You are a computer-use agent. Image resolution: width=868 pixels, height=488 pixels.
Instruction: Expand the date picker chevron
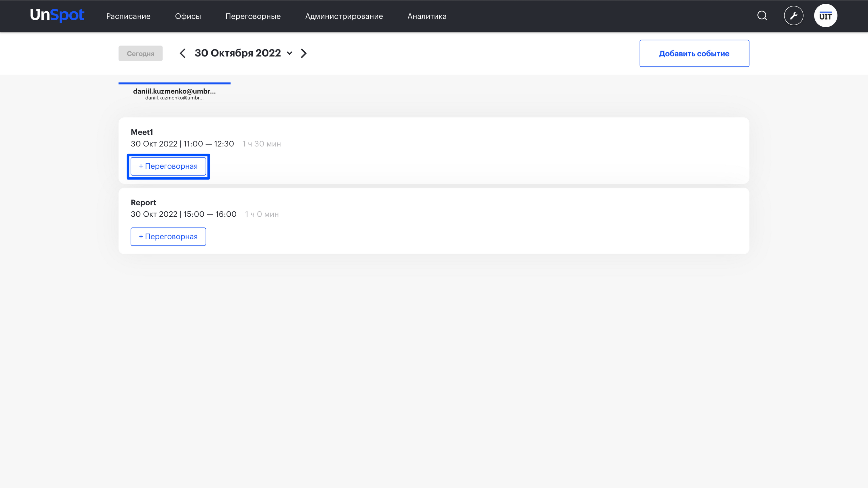pos(289,53)
